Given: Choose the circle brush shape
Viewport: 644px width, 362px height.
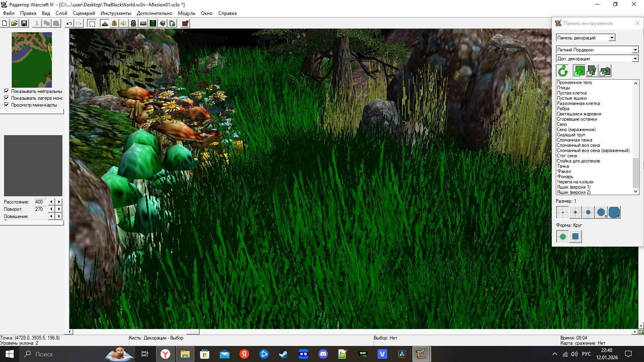Looking at the screenshot, I should click(563, 237).
